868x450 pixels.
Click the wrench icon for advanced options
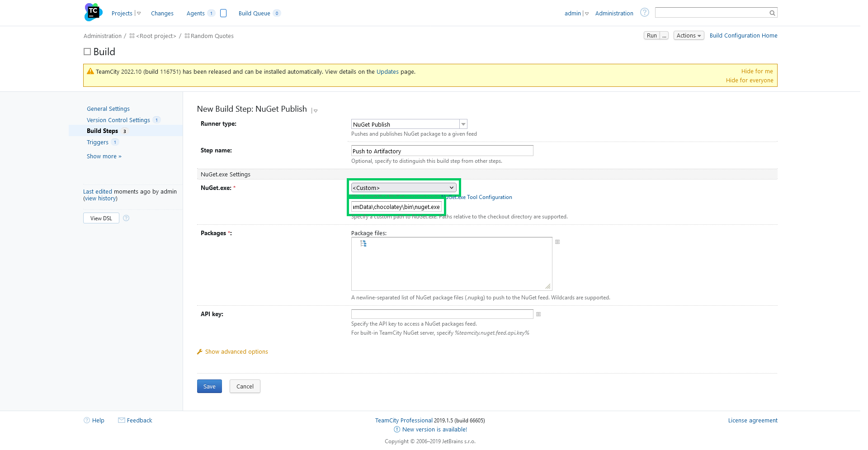(x=200, y=352)
